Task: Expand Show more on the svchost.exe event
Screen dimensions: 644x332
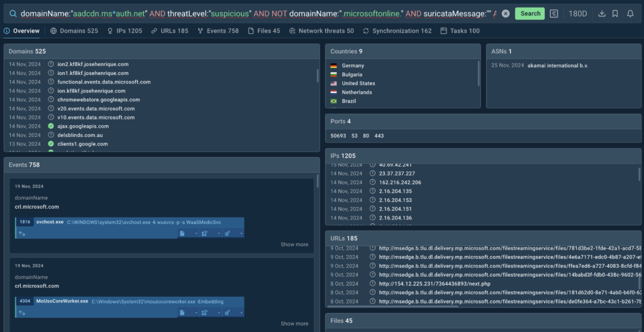Action: pyautogui.click(x=294, y=245)
